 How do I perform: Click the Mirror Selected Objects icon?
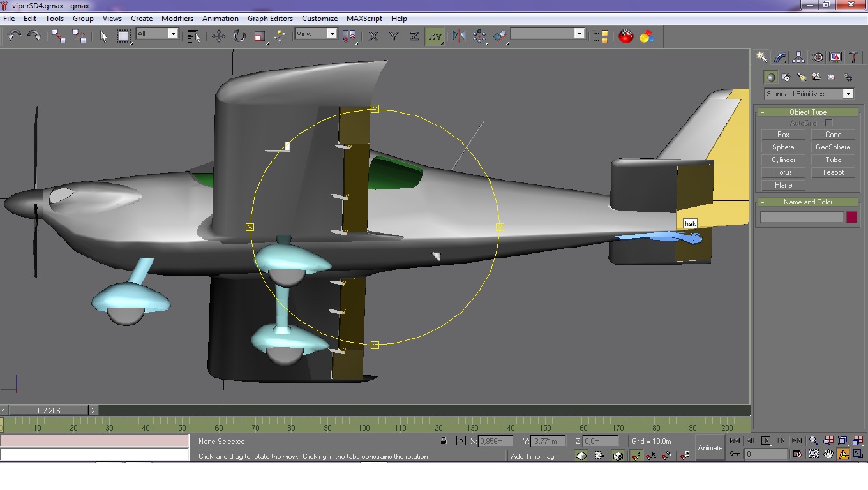click(x=459, y=36)
